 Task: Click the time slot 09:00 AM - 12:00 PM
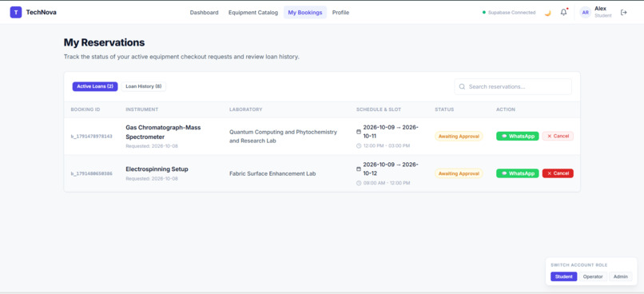coord(387,183)
